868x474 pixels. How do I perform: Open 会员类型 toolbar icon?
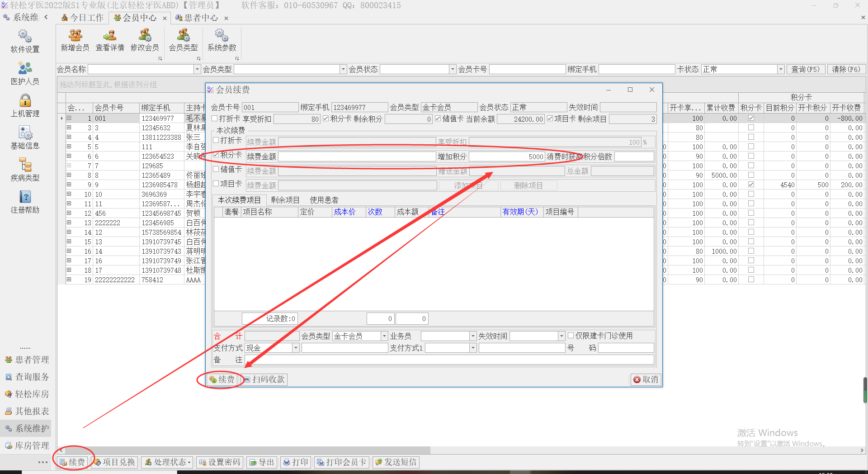(x=183, y=40)
